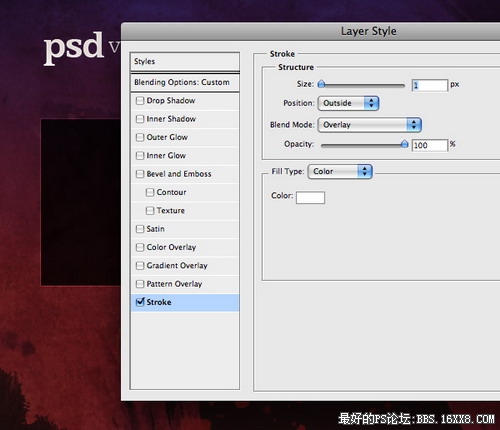This screenshot has height=430, width=500.
Task: Toggle the Outer Glow checkbox
Action: click(x=140, y=137)
